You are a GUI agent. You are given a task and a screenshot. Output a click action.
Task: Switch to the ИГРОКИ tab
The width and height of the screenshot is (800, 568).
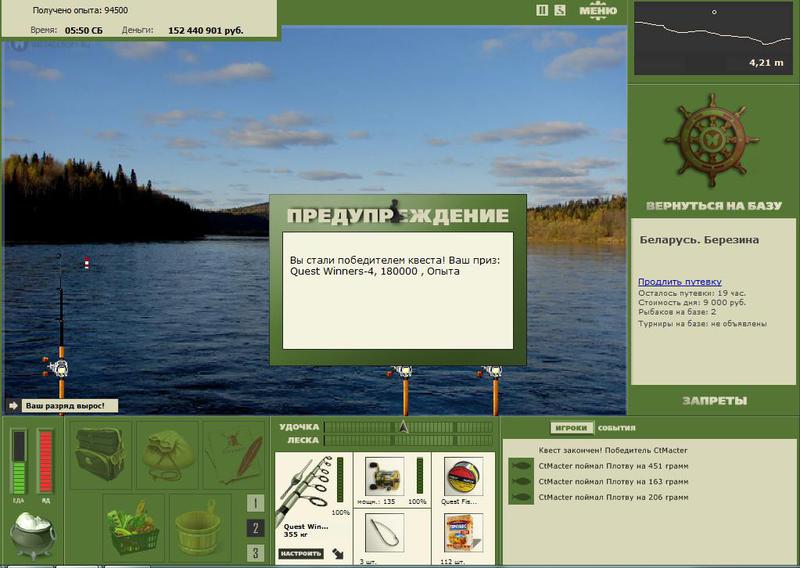point(572,428)
